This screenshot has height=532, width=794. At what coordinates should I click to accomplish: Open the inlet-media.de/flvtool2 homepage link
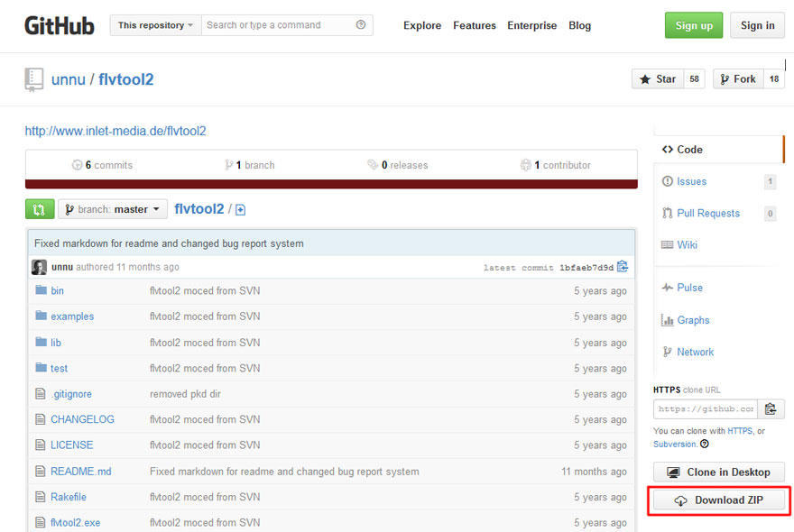click(x=115, y=131)
